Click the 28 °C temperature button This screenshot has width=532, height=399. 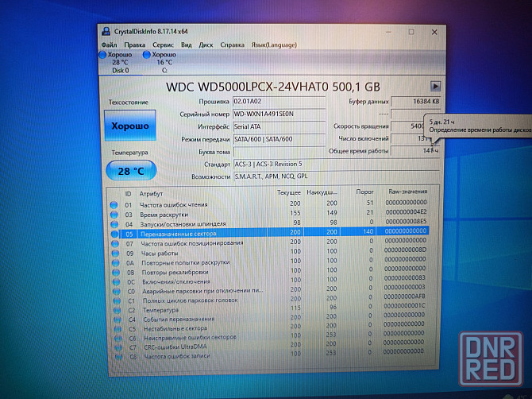(130, 170)
